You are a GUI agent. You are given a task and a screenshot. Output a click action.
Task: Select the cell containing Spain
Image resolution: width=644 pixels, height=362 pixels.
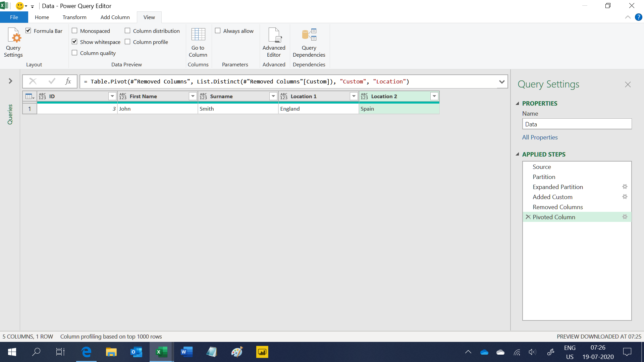coord(399,109)
